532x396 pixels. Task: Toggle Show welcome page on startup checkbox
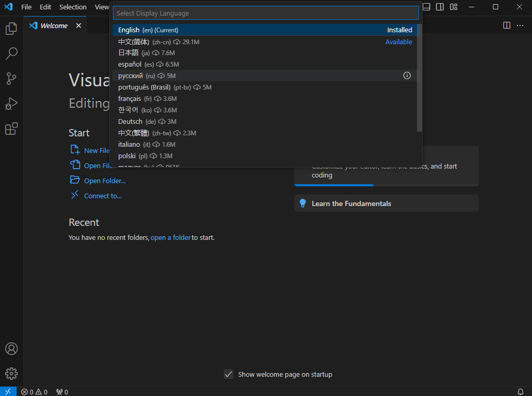(x=229, y=374)
